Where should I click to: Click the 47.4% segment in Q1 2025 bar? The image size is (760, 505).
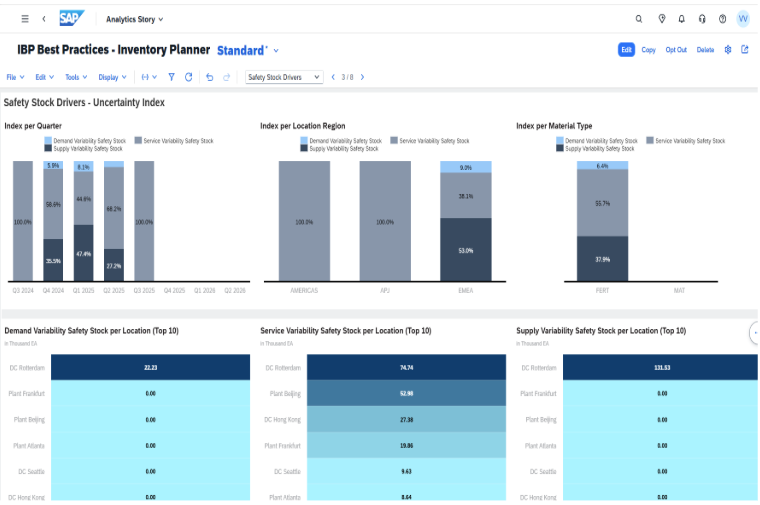[83, 253]
